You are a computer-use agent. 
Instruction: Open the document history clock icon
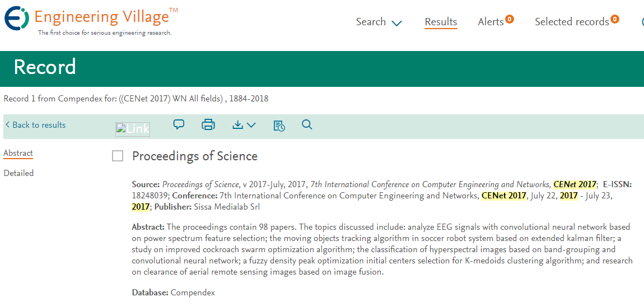point(279,126)
